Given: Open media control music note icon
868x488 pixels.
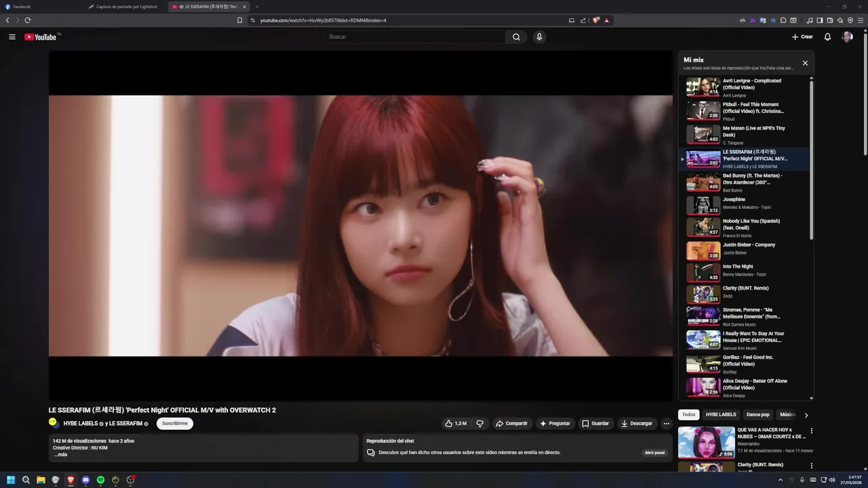Looking at the screenshot, I should (810, 20).
